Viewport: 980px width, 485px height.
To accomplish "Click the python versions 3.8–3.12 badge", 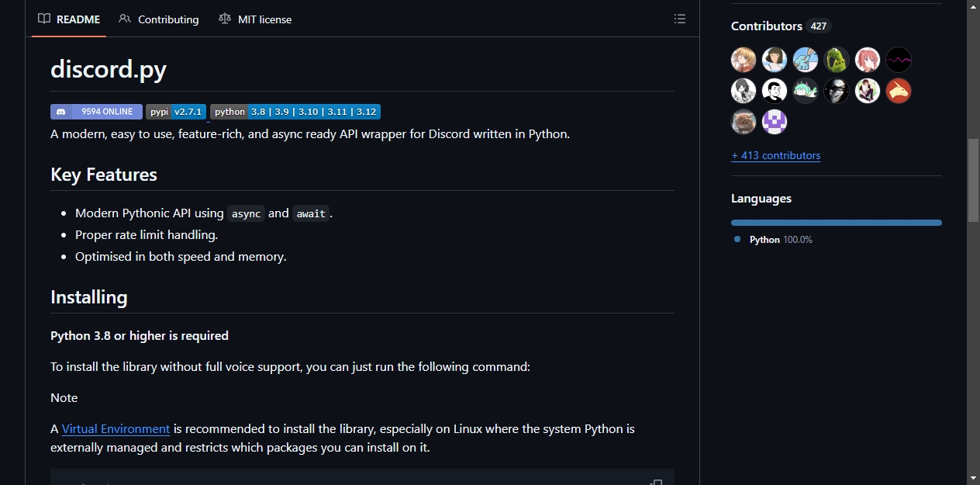I will (x=295, y=112).
